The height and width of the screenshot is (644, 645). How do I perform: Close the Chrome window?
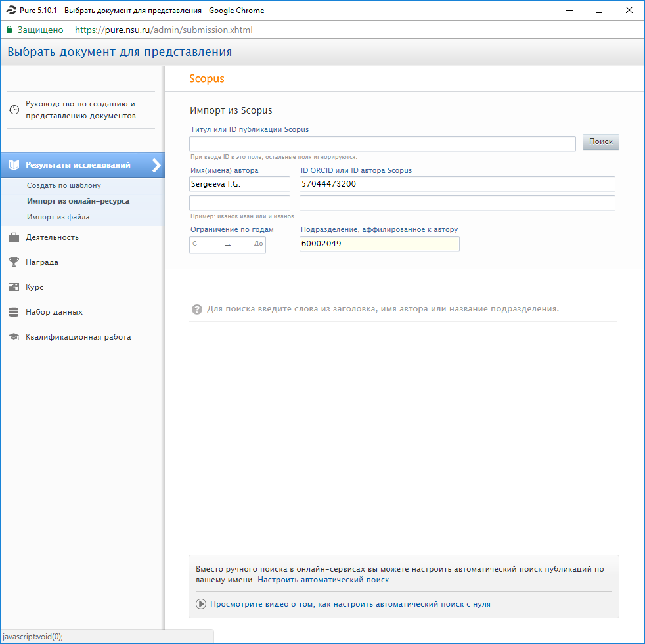[x=629, y=11]
